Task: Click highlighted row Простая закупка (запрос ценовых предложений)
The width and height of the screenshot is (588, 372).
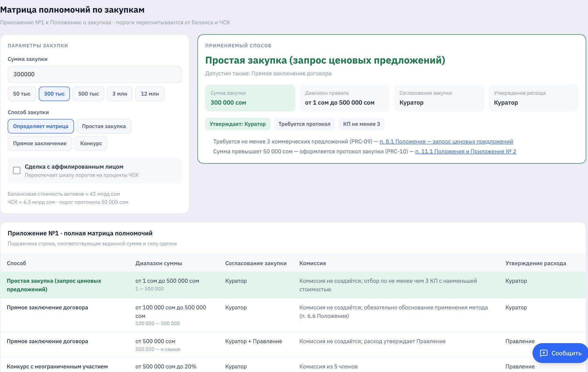Action: coord(293,285)
